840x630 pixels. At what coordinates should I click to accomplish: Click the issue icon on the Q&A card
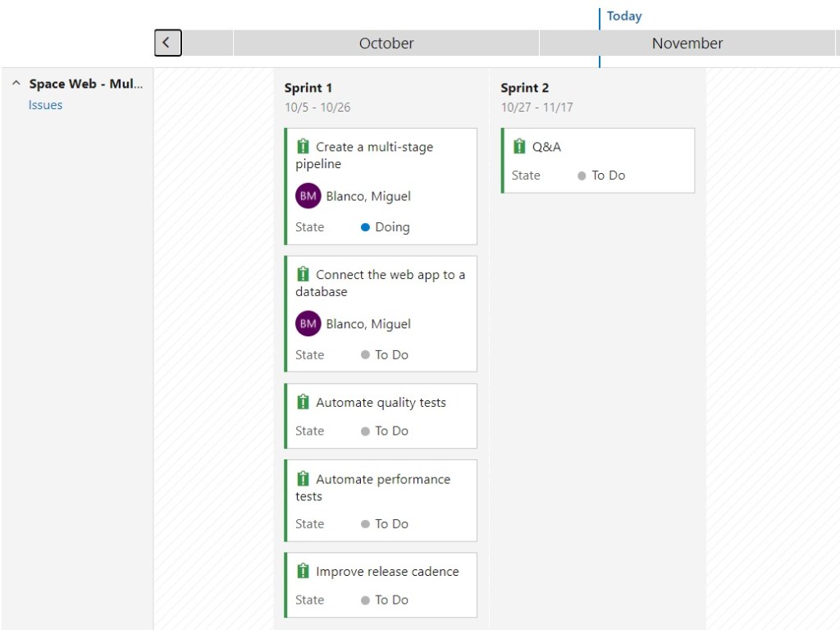coord(519,147)
